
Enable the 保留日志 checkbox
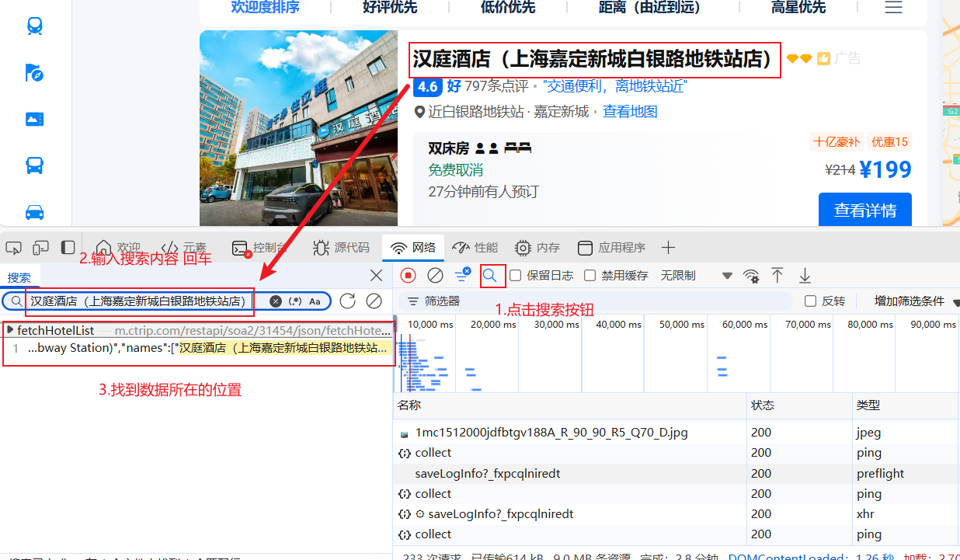pyautogui.click(x=515, y=276)
